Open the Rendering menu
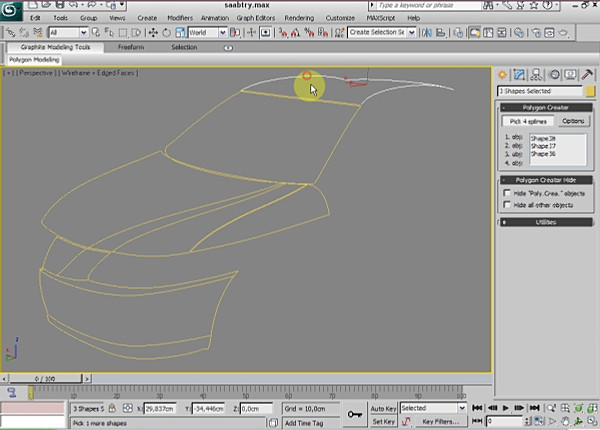The height and width of the screenshot is (430, 600). 299,18
